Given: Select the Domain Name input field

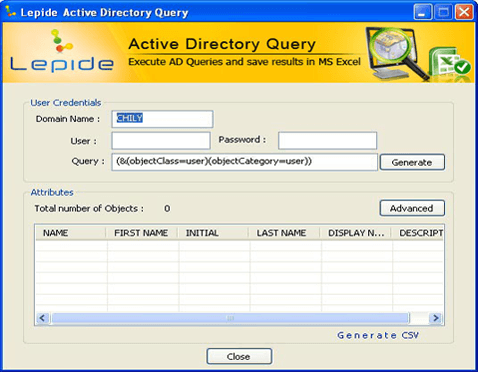Looking at the screenshot, I should [162, 119].
